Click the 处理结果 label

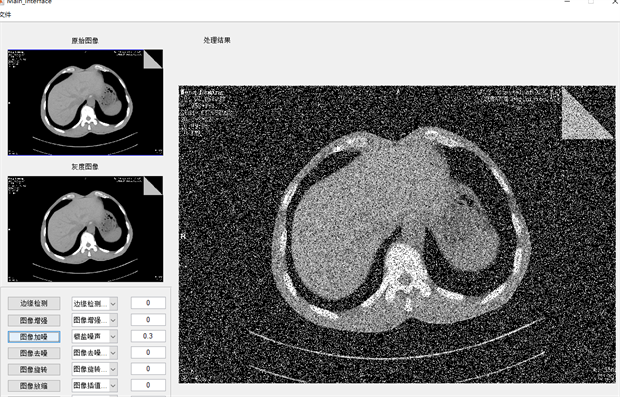(x=217, y=40)
